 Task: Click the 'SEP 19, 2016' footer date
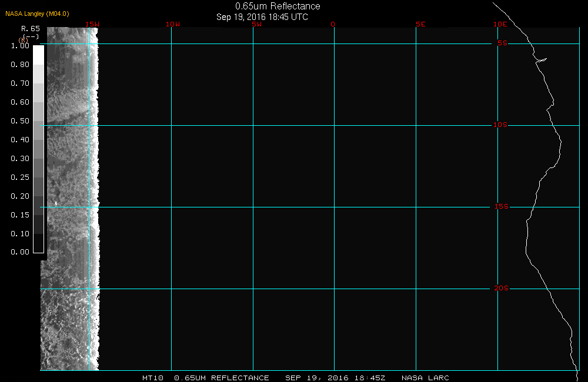coord(317,378)
